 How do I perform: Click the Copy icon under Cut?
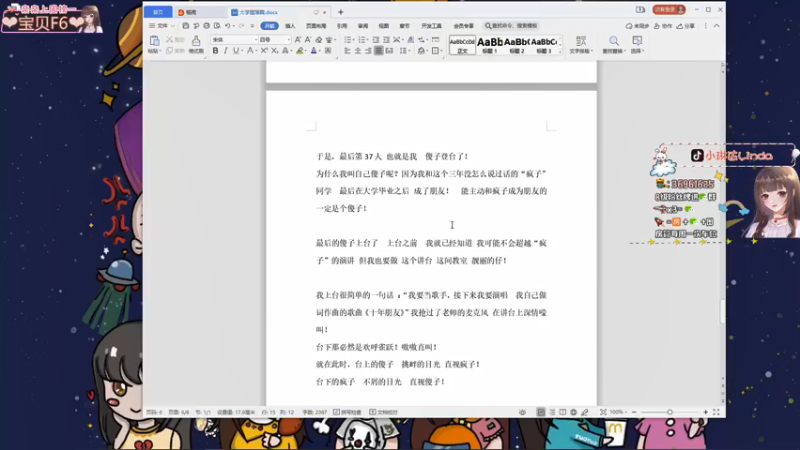(x=169, y=51)
